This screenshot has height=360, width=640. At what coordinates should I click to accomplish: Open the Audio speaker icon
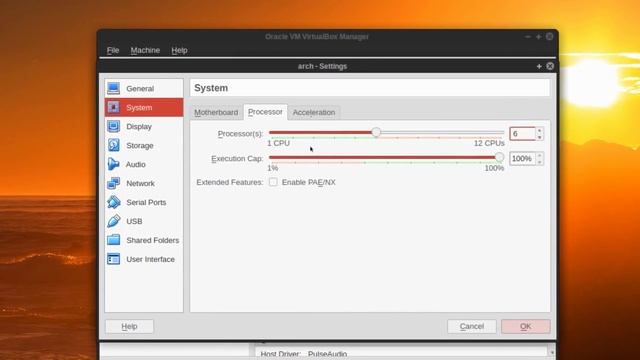(x=113, y=164)
